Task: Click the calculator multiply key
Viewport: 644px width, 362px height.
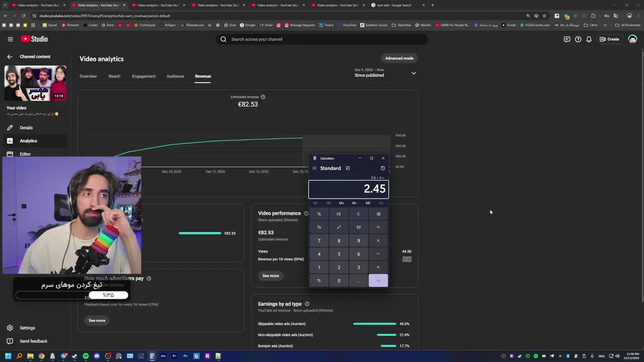Action: [378, 240]
